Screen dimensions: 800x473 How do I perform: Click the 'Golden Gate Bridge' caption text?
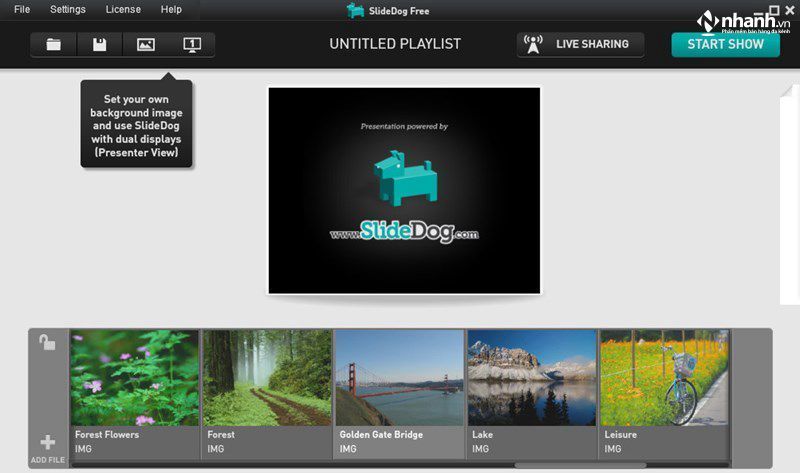381,435
